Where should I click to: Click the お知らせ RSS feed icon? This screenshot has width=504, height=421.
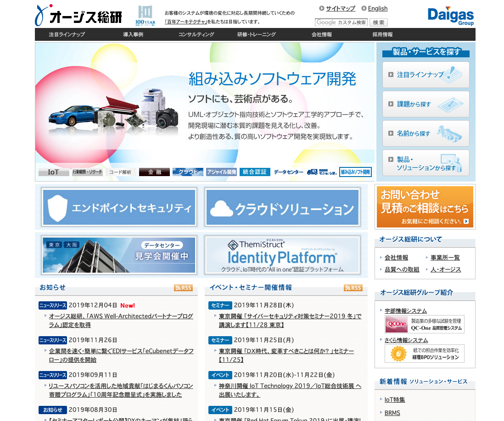[x=183, y=288]
